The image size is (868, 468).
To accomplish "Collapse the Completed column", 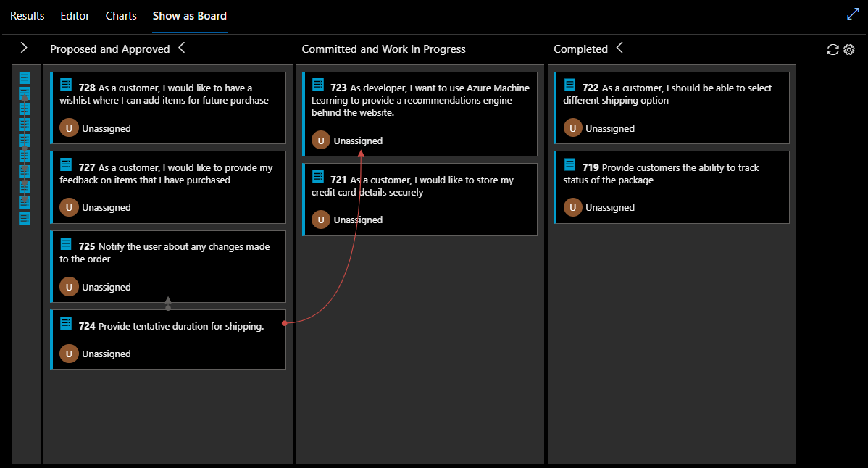I will [x=619, y=49].
